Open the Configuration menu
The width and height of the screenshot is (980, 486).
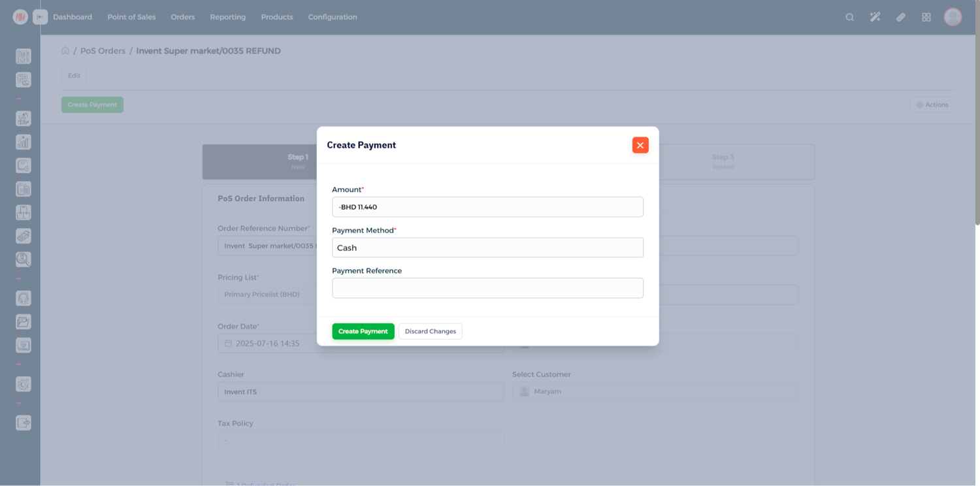point(332,17)
